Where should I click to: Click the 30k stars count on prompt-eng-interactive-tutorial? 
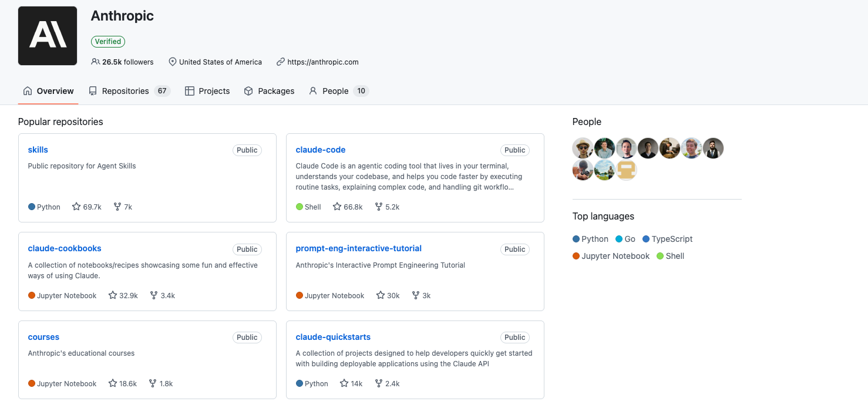coord(393,295)
